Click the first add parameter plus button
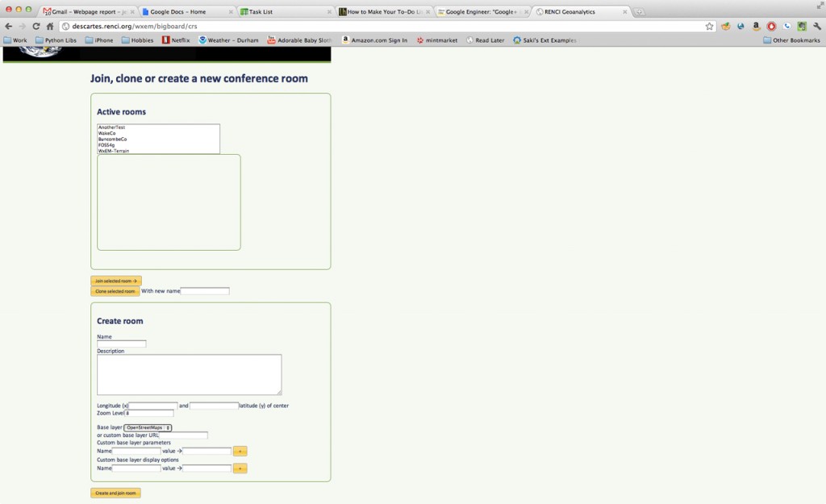 240,452
